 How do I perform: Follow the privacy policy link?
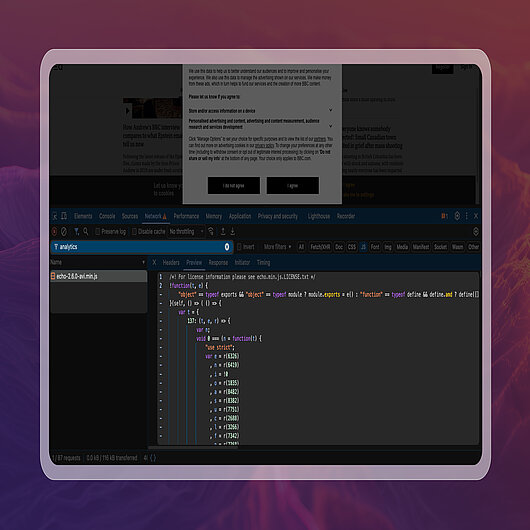264,145
